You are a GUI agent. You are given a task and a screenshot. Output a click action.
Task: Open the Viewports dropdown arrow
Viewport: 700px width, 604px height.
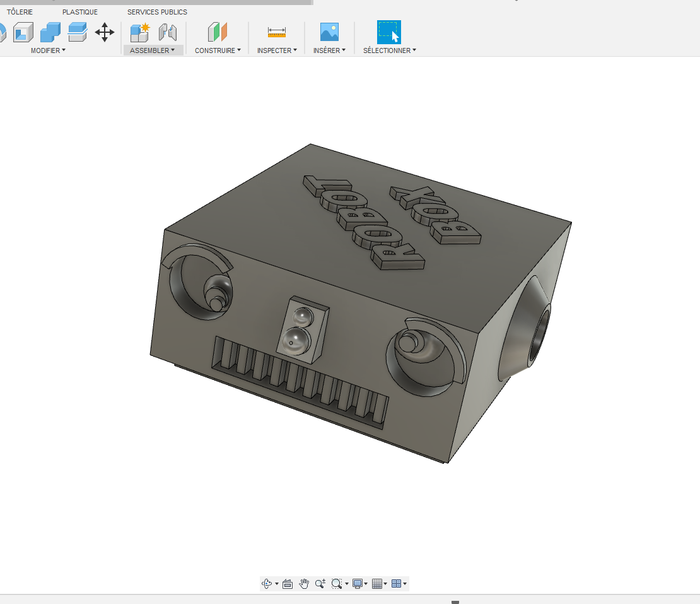(405, 584)
